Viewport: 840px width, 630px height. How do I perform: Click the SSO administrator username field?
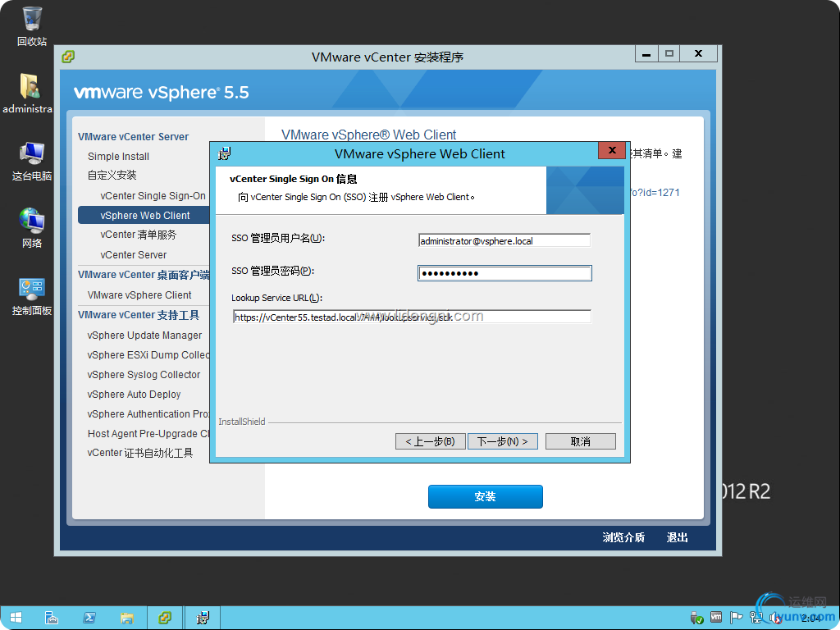coord(504,240)
